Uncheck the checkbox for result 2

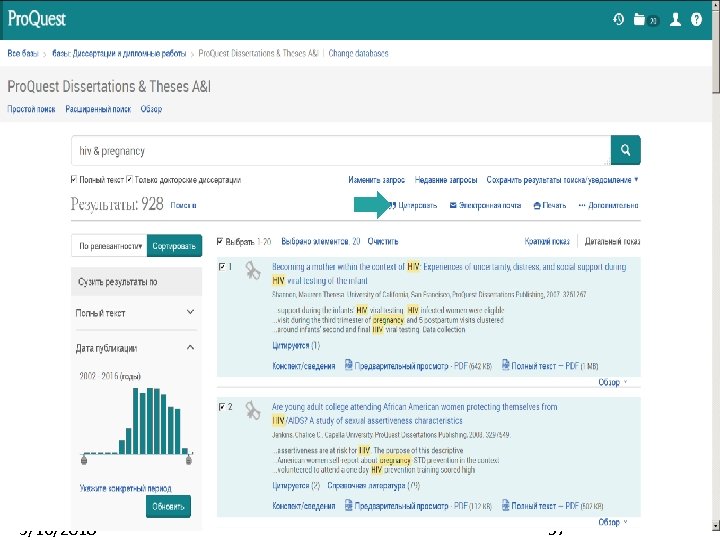click(222, 407)
